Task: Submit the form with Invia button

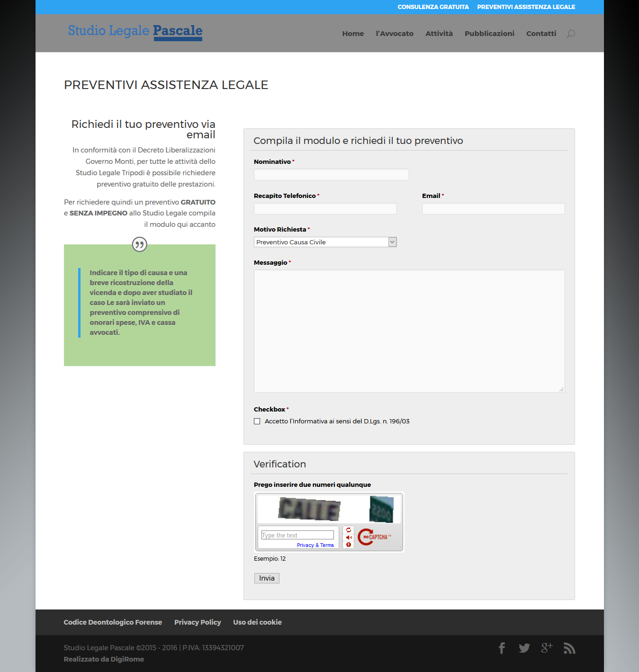Action: click(x=267, y=578)
